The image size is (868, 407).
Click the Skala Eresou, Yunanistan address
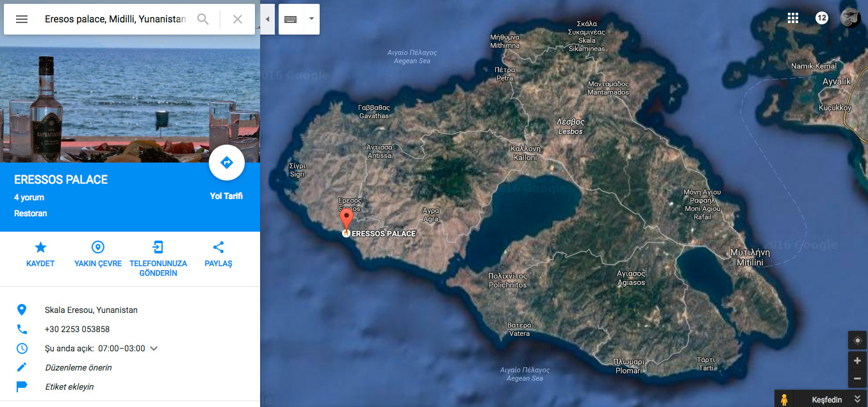91,310
